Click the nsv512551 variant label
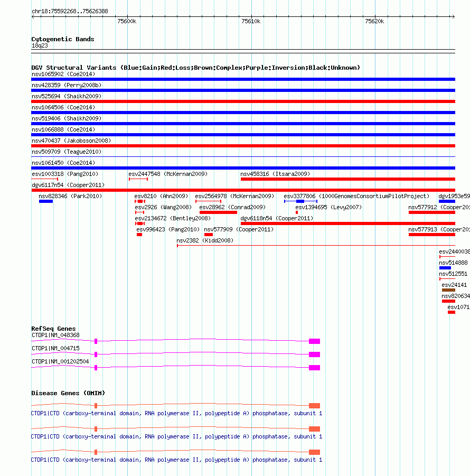The width and height of the screenshot is (470, 476). [453, 274]
